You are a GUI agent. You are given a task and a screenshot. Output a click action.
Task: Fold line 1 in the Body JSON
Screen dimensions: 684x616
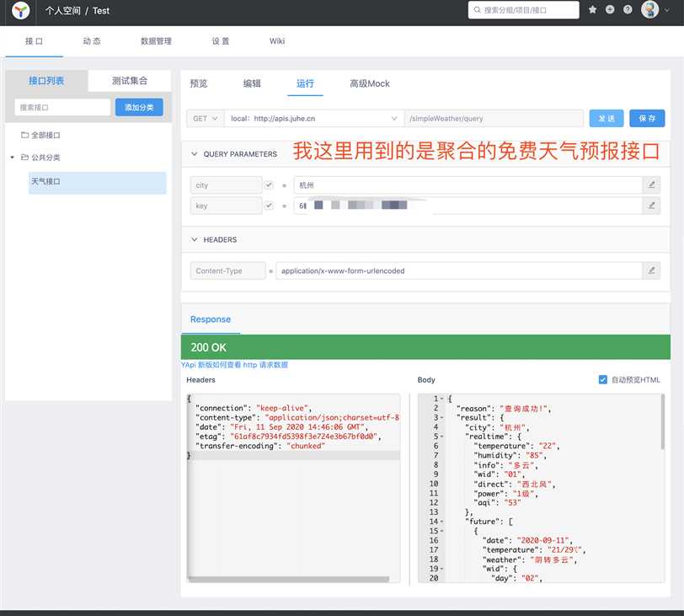click(x=441, y=399)
